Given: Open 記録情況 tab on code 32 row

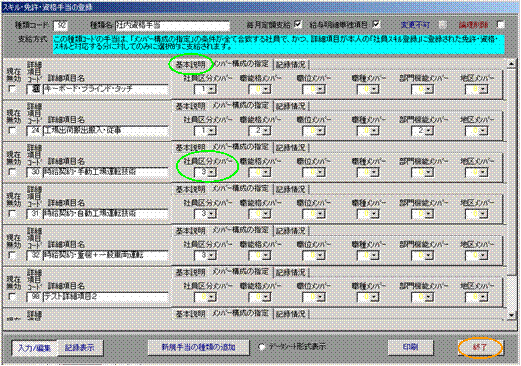Looking at the screenshot, I should pyautogui.click(x=291, y=231).
